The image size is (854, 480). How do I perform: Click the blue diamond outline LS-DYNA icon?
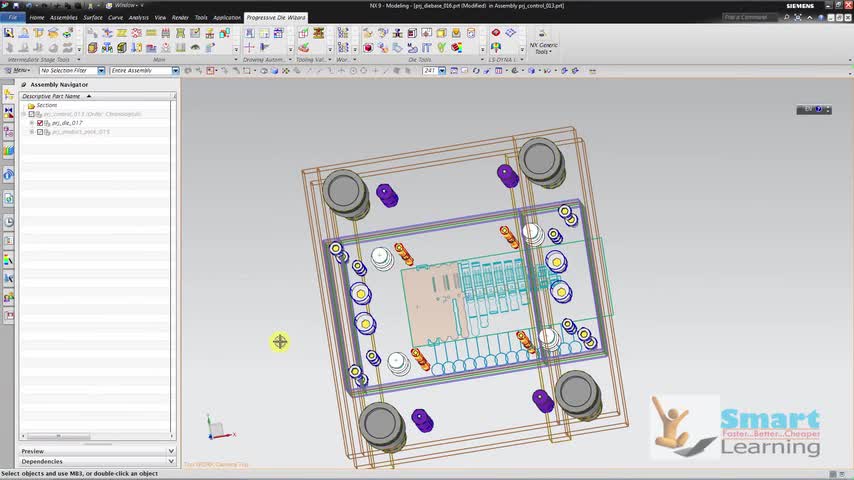(510, 33)
